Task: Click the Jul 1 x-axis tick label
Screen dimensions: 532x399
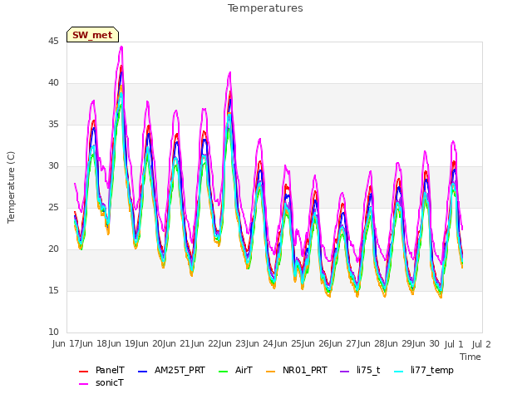Action: pos(454,344)
